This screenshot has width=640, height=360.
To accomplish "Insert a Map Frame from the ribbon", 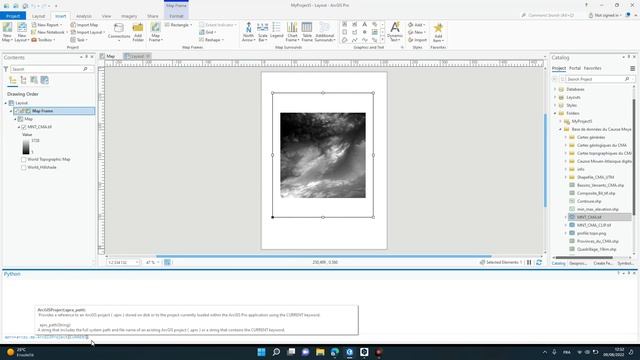I will 156,32.
